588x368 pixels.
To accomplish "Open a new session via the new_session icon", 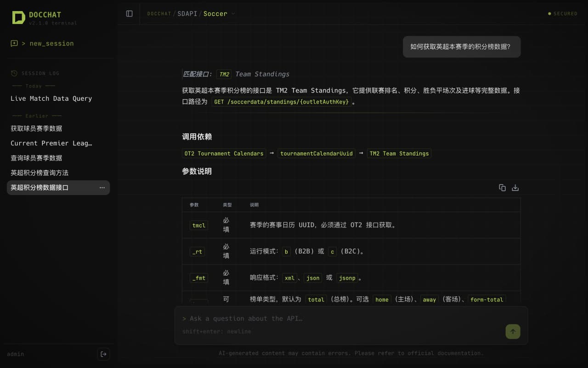I will tap(14, 43).
